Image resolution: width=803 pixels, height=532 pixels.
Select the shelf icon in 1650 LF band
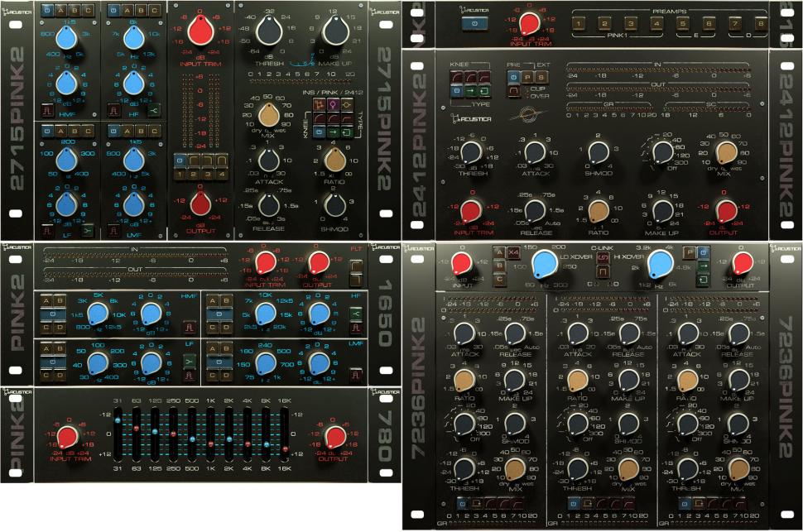point(190,362)
